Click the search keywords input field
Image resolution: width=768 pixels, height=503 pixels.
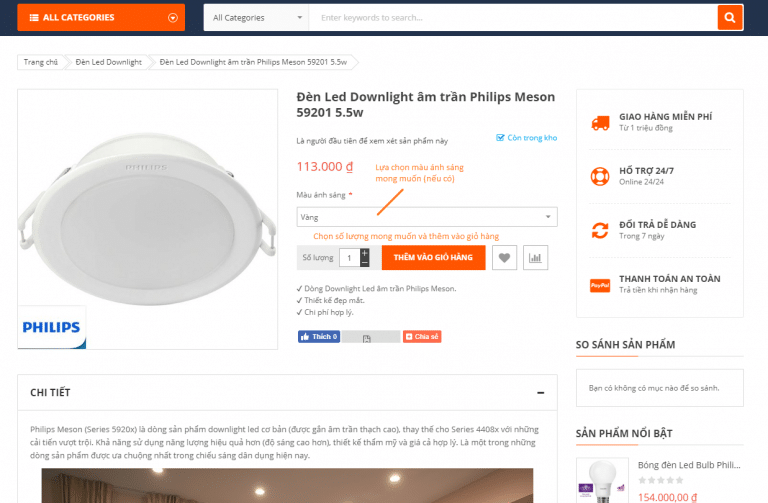(x=512, y=17)
